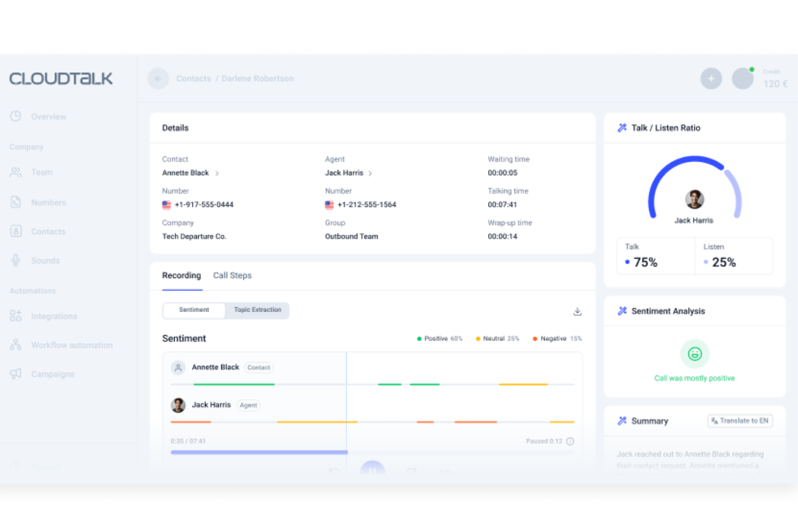Switch to the Call Steps tab
798x532 pixels.
coord(232,275)
